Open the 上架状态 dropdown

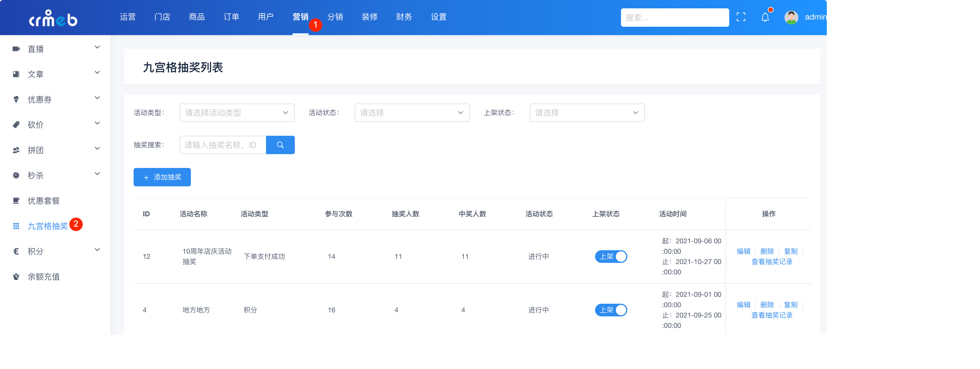click(587, 113)
